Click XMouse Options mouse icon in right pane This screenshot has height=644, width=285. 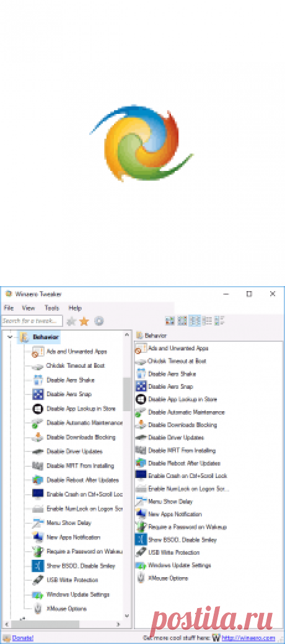(141, 578)
